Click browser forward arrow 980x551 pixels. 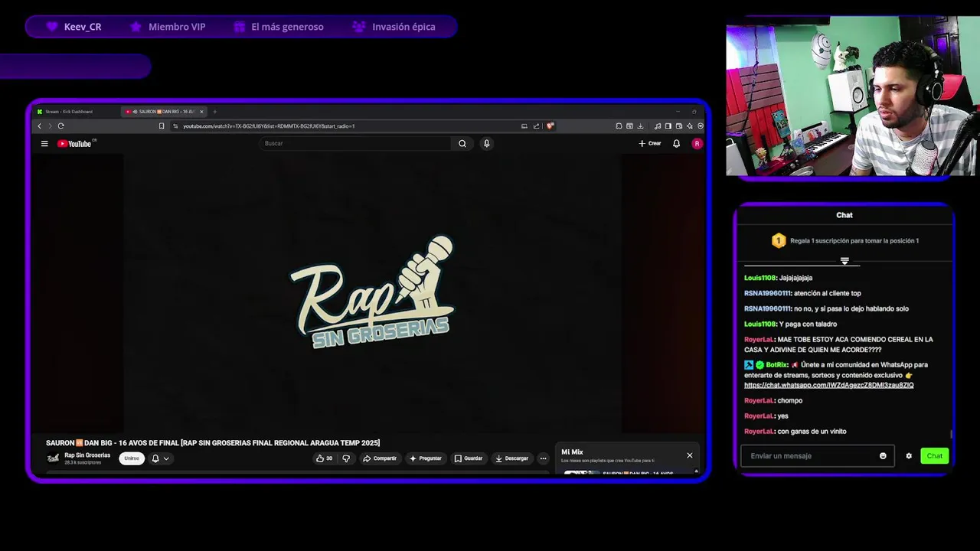51,126
